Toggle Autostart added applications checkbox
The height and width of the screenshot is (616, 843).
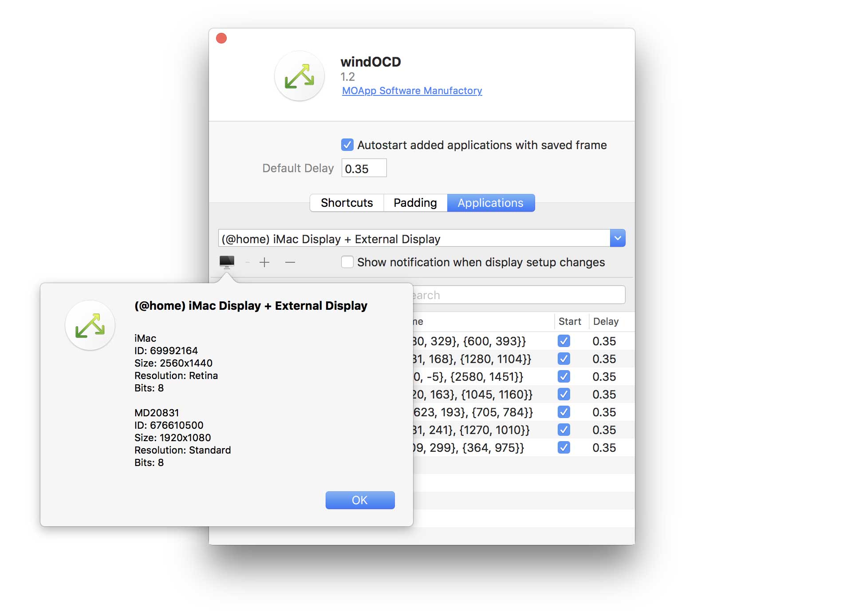[347, 145]
